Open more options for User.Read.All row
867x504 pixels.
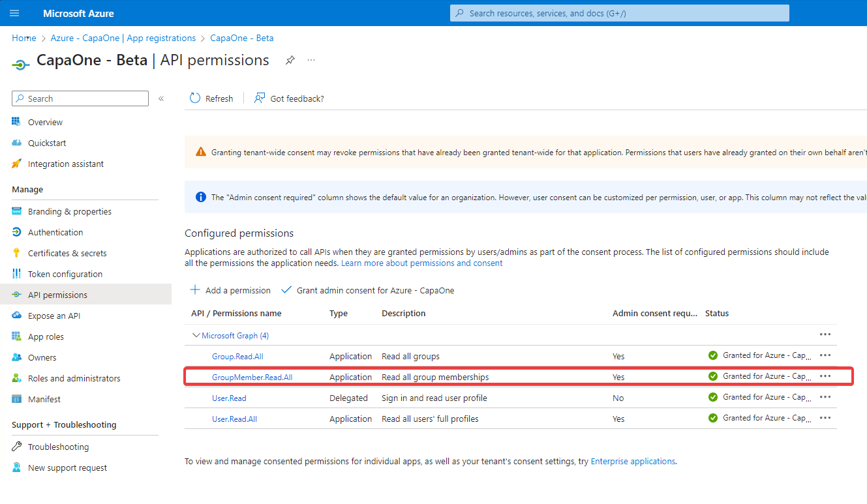pyautogui.click(x=825, y=418)
